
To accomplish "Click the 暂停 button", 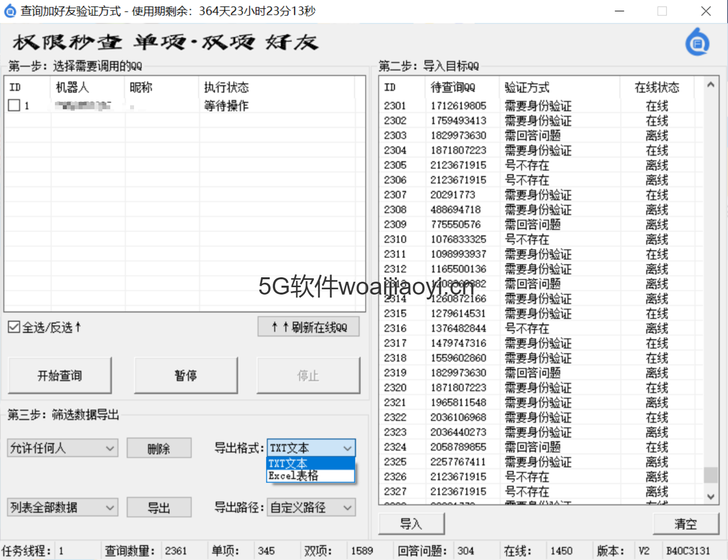I will (x=185, y=376).
